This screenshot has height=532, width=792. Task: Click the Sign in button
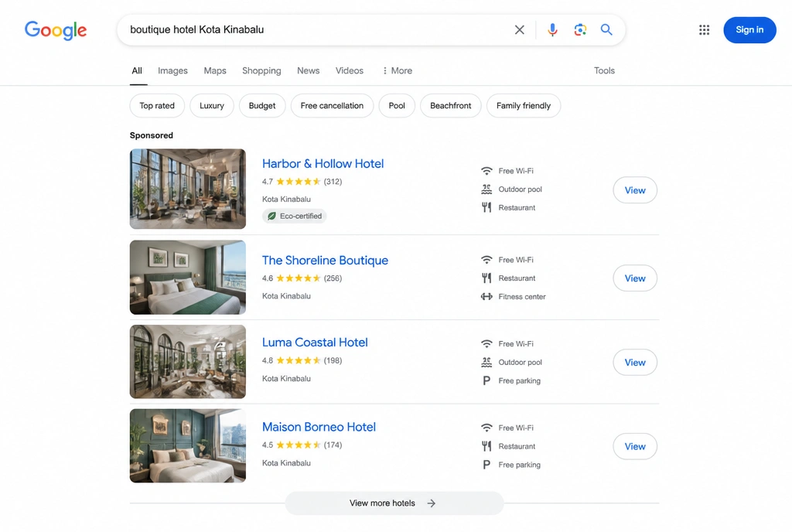pos(749,30)
